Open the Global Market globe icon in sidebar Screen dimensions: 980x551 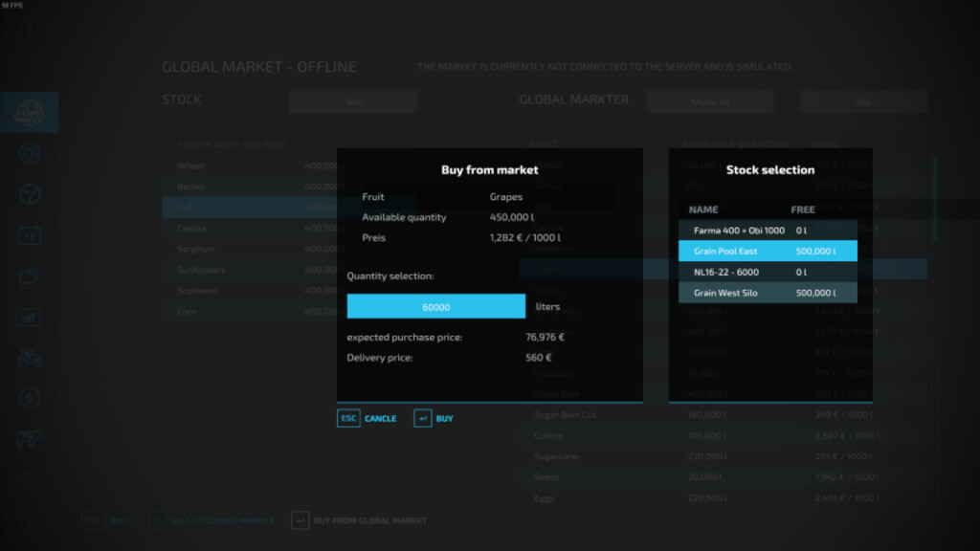(29, 111)
